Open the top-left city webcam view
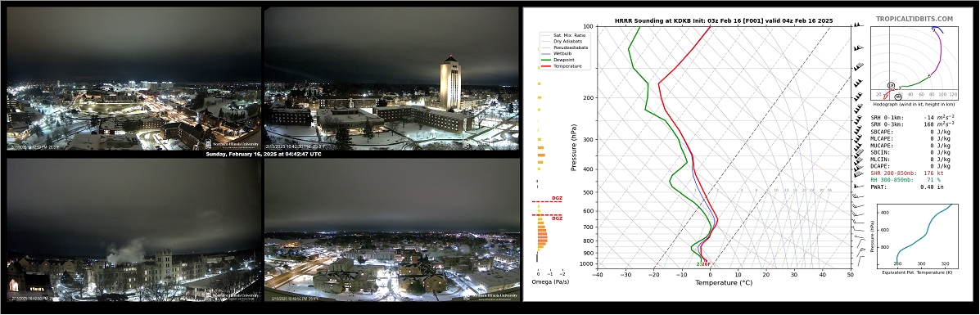Viewport: 980px width, 315px height. click(x=133, y=79)
